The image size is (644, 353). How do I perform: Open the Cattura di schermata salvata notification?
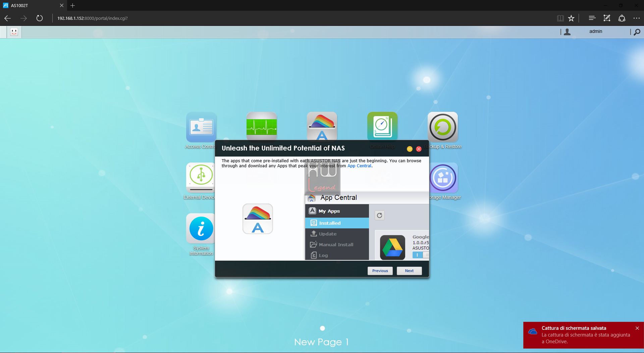point(584,335)
